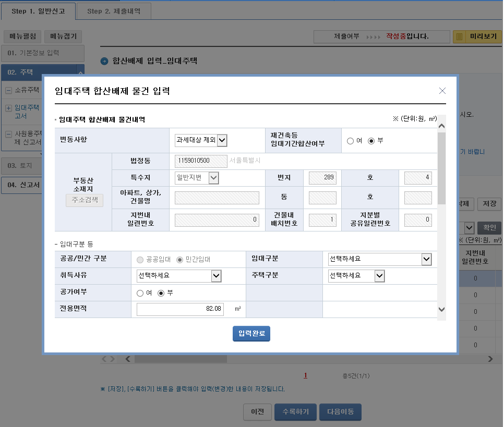Click the left pagination arrow below the table

point(104,358)
